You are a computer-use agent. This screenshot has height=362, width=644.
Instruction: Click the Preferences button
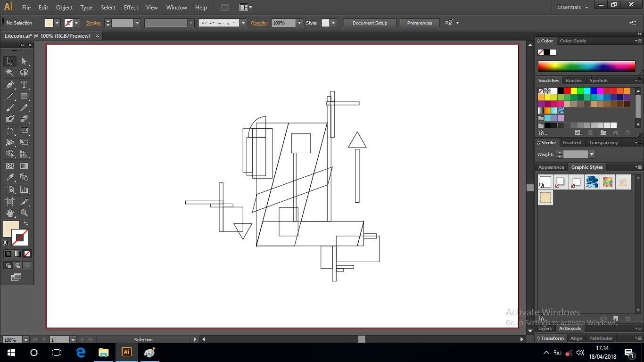pos(420,23)
